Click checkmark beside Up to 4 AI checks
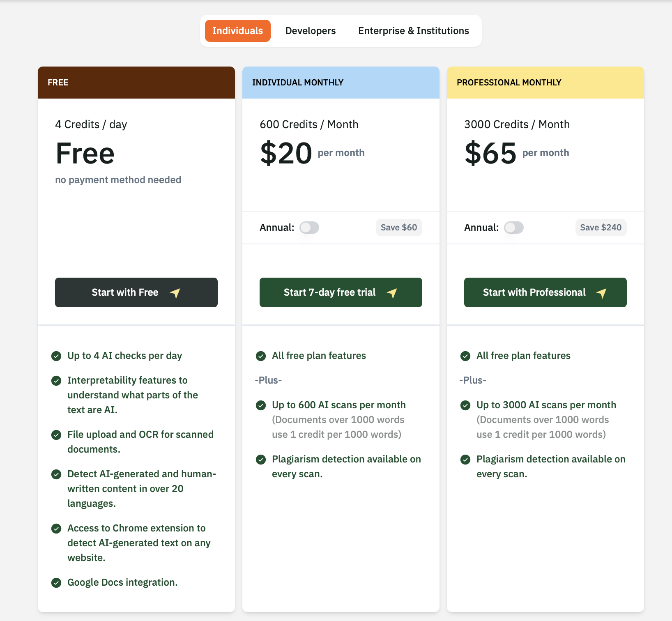The image size is (672, 621). [x=56, y=356]
